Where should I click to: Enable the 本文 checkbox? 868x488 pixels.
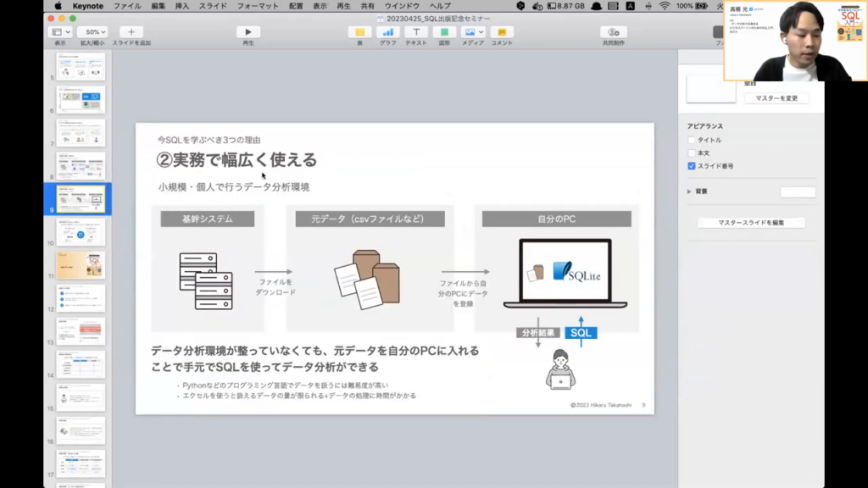pos(692,152)
